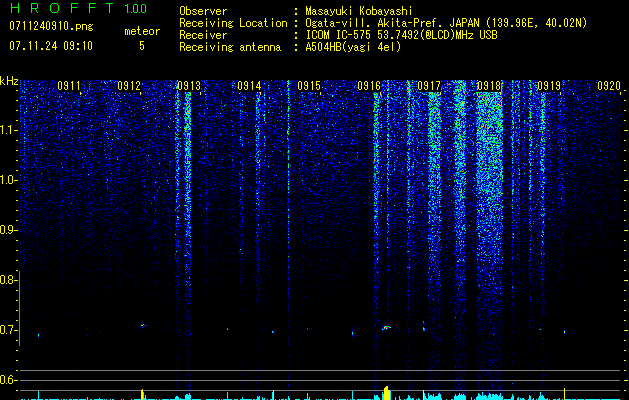Click the 0915 time marker

click(x=309, y=85)
